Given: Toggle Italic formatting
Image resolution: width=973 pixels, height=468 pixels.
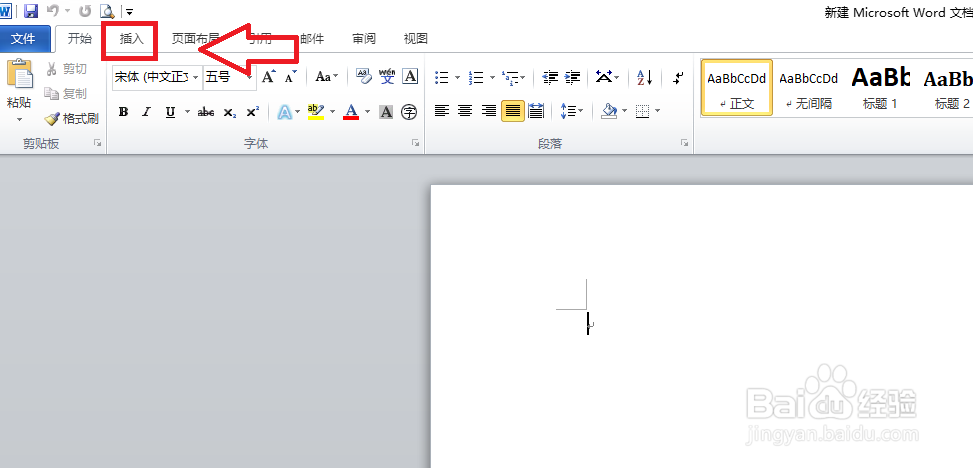Looking at the screenshot, I should (x=146, y=112).
